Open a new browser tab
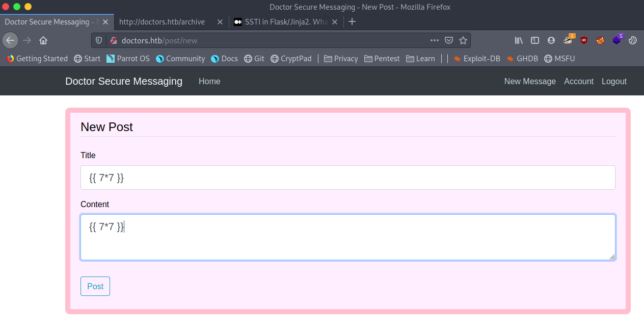This screenshot has height=326, width=644. [x=352, y=21]
